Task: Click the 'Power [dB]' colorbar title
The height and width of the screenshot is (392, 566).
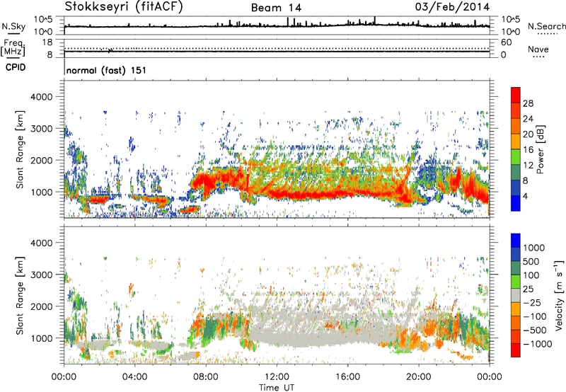Action: coord(540,149)
